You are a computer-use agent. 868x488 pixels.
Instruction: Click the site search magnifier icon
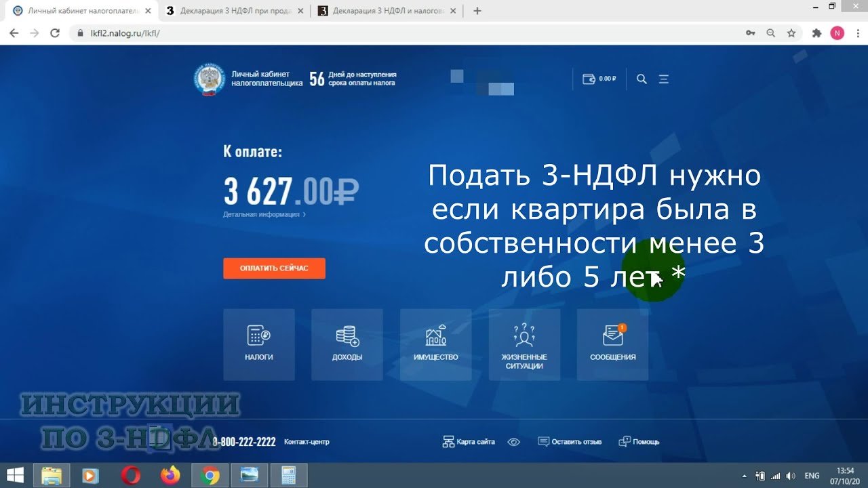point(642,79)
